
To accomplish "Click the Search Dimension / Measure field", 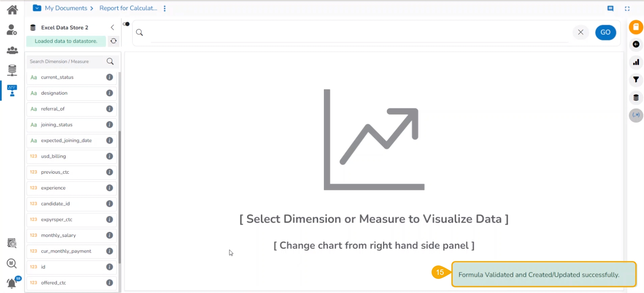I will (x=67, y=61).
